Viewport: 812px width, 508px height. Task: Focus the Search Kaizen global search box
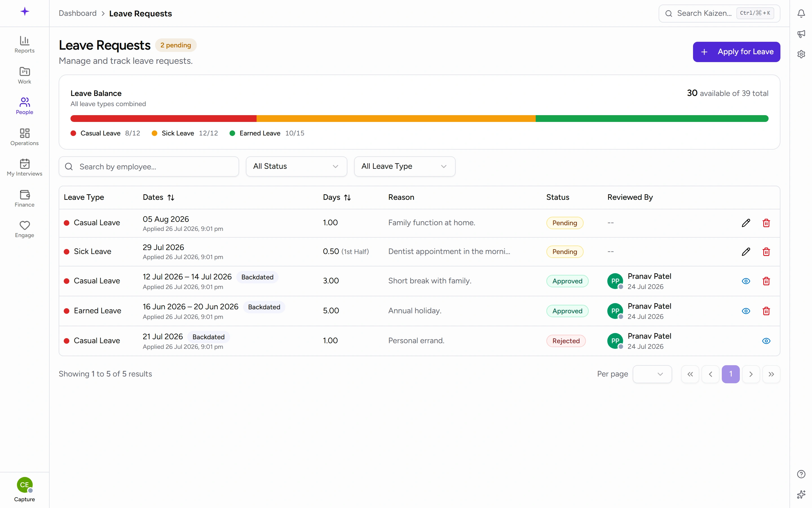(x=719, y=13)
